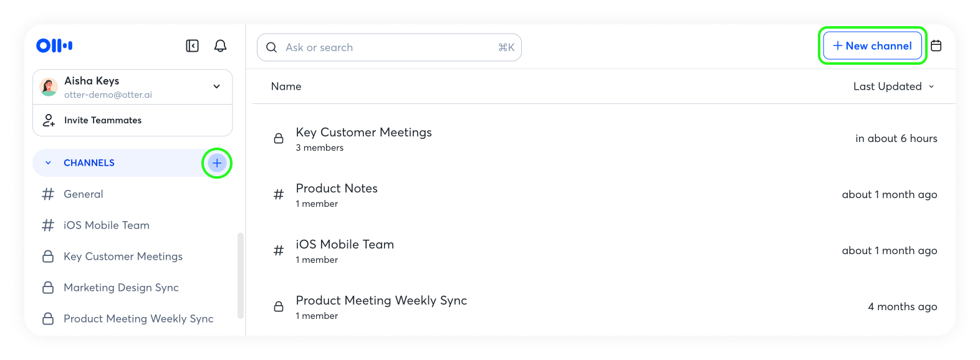
Task: Click the New channel button
Action: click(x=872, y=46)
